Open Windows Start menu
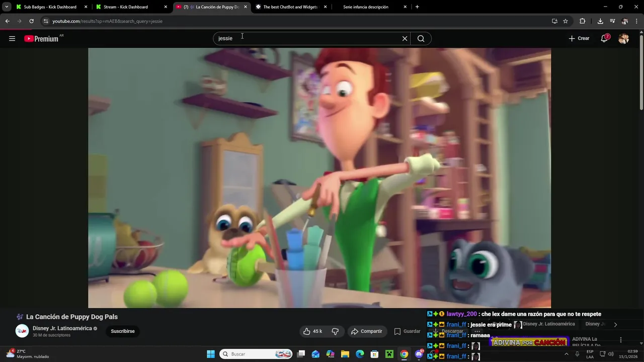 (x=211, y=354)
